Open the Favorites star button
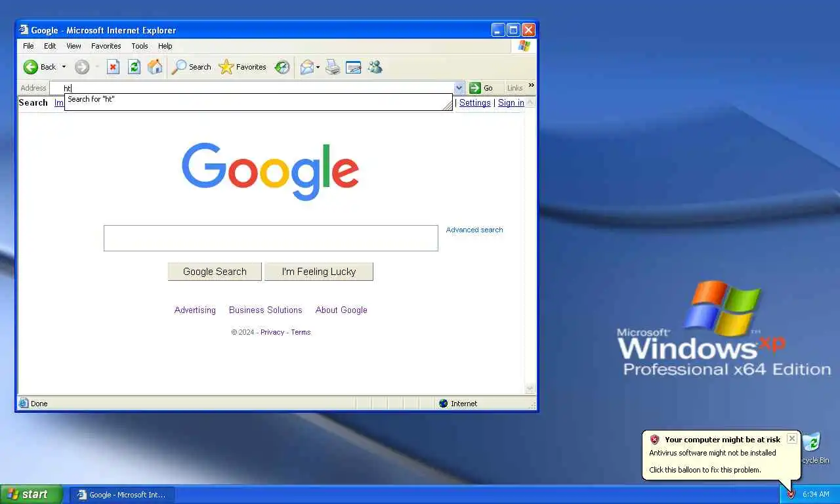 pos(243,67)
